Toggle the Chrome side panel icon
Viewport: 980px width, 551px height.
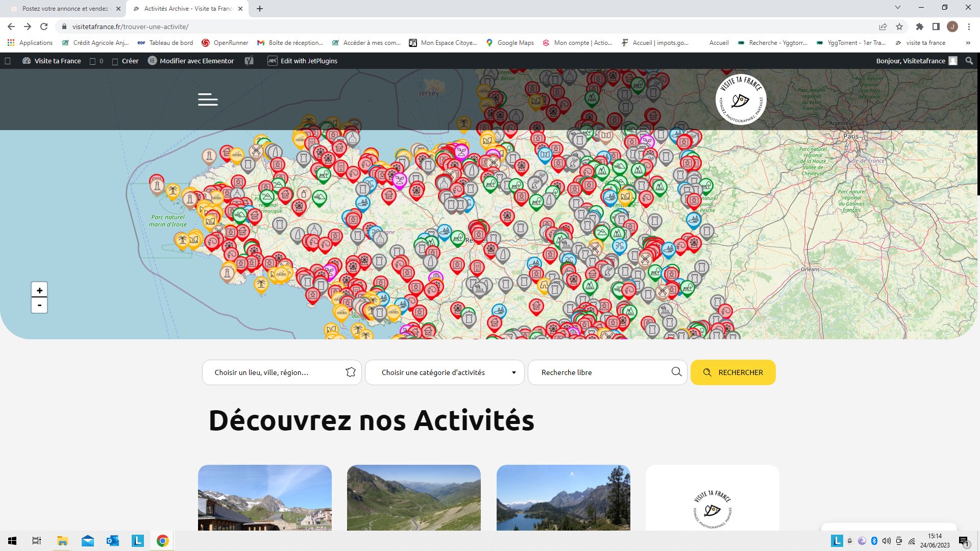pos(936,27)
